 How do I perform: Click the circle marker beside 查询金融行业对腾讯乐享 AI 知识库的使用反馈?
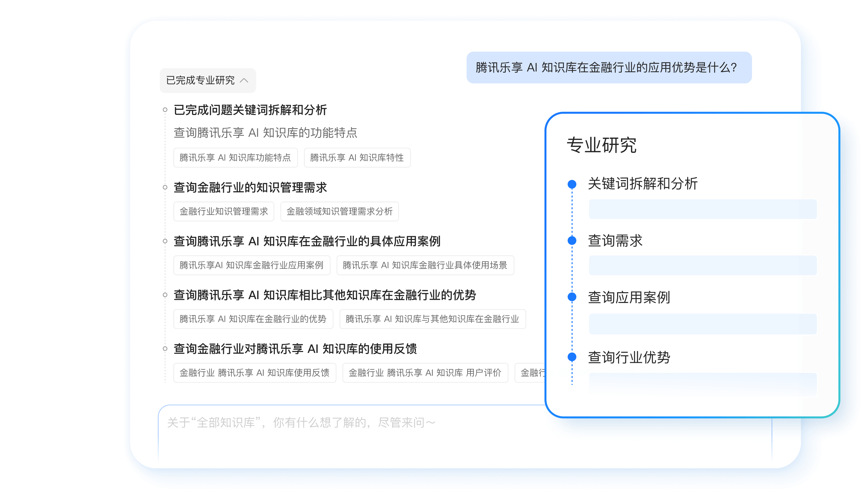pos(165,349)
